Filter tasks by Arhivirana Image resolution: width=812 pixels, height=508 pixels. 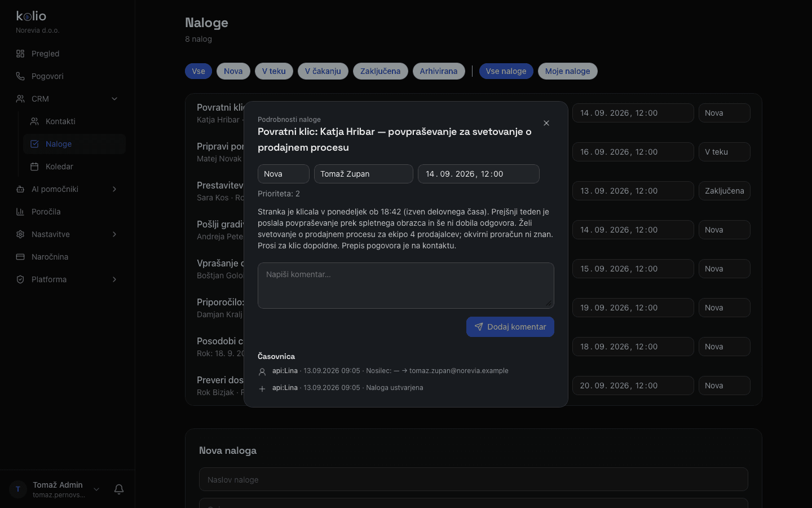[439, 71]
